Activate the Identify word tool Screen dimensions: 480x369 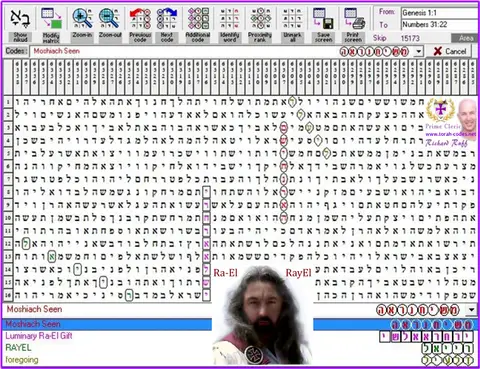click(230, 25)
